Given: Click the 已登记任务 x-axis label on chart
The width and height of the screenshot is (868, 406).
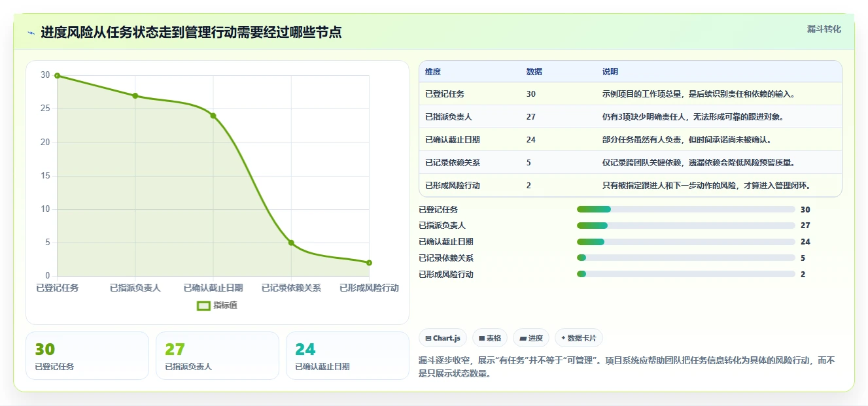Looking at the screenshot, I should pyautogui.click(x=58, y=288).
